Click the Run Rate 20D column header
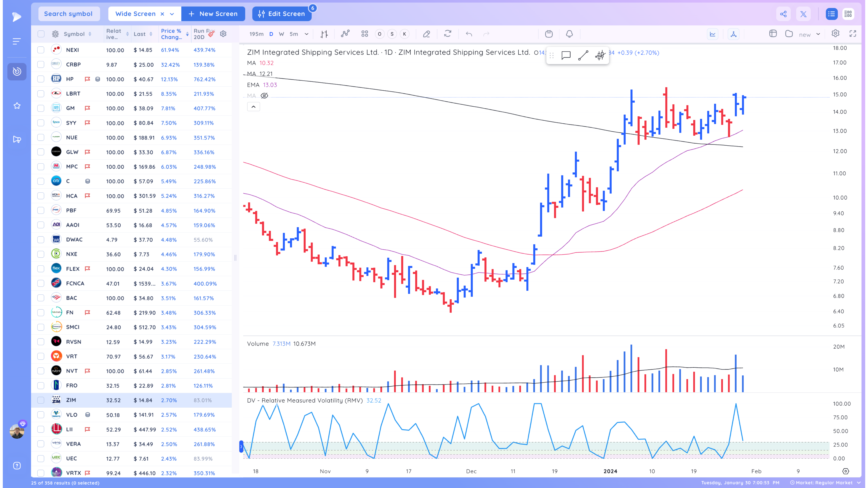The height and width of the screenshot is (488, 868). tap(204, 34)
